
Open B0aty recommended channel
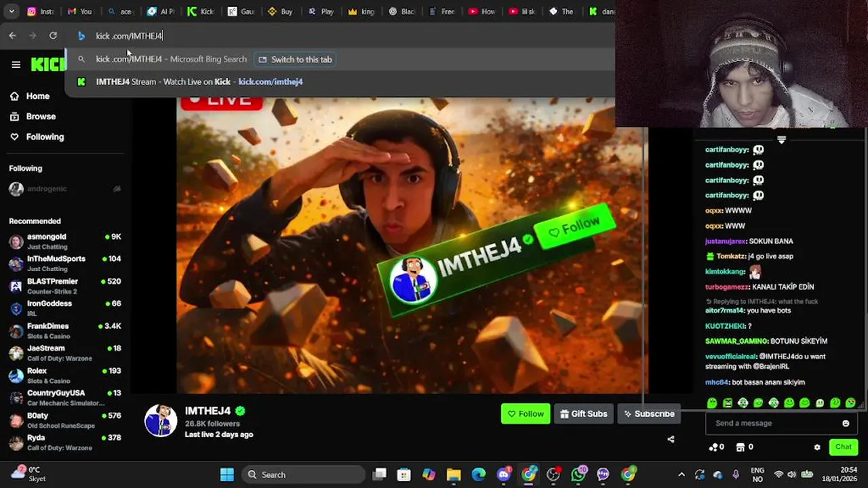(x=65, y=420)
